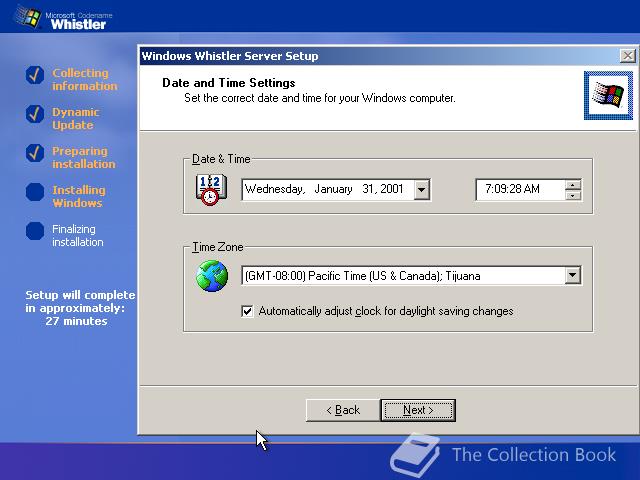Decrease time with the down spinner arrow
Image resolution: width=640 pixels, height=480 pixels.
pos(573,195)
